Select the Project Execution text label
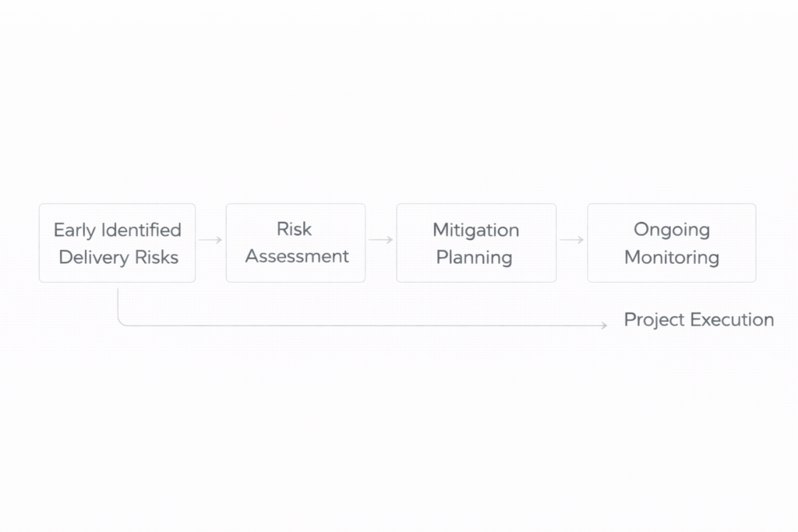This screenshot has height=532, width=798. point(698,319)
